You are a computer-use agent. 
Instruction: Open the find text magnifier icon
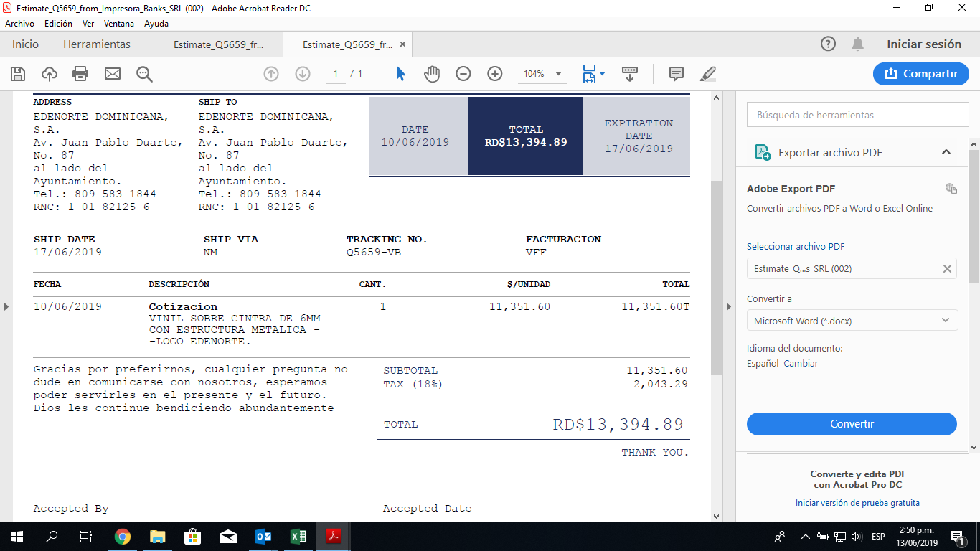pos(144,74)
